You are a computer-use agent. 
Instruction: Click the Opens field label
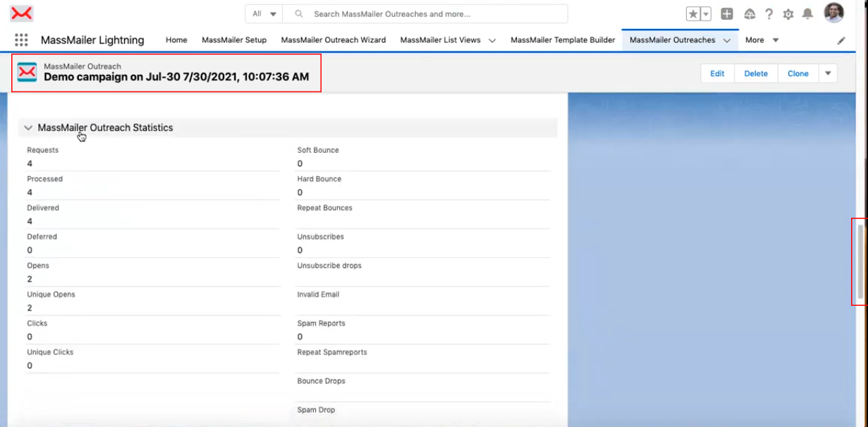point(38,266)
